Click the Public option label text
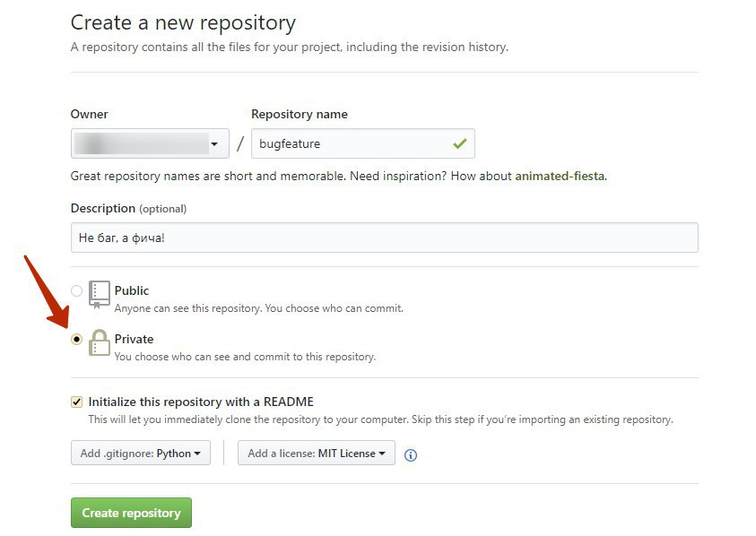 (132, 290)
